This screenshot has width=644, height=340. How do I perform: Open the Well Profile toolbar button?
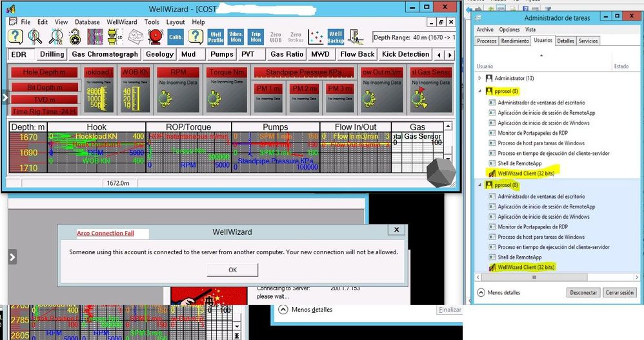216,37
